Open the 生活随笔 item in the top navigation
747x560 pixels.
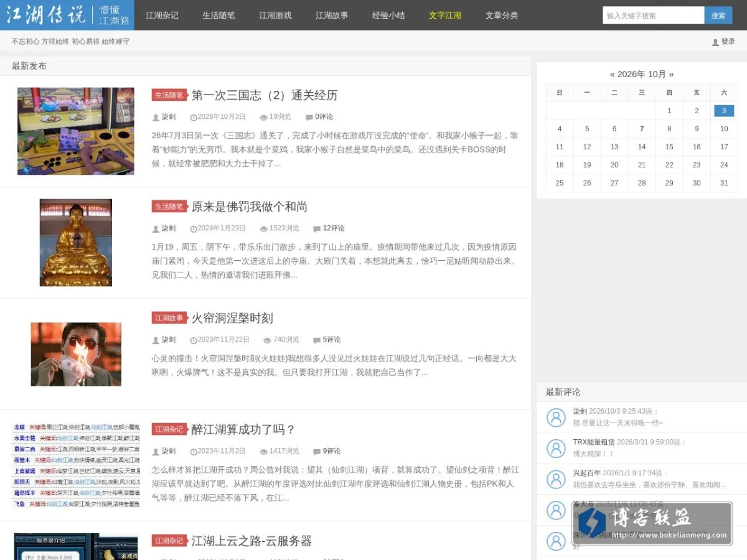tap(218, 15)
